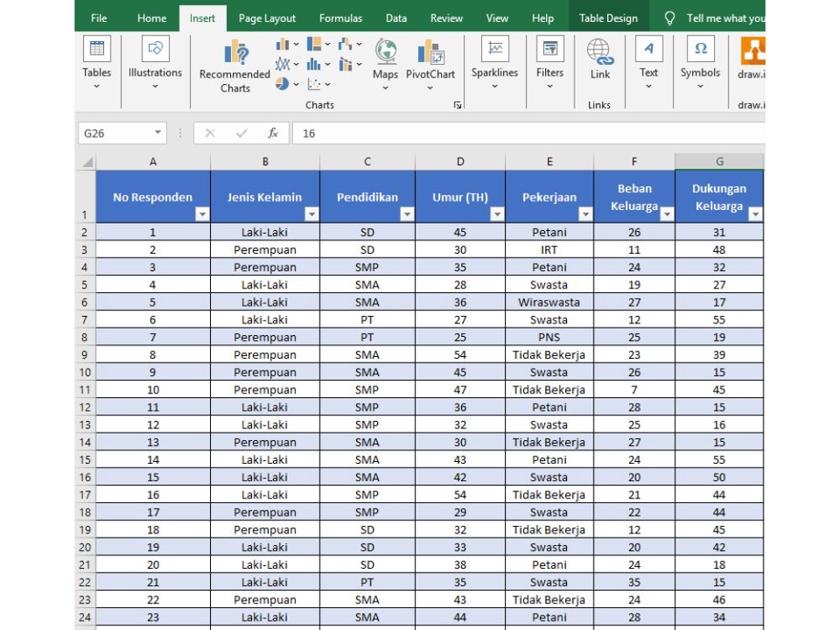The height and width of the screenshot is (630, 840).
Task: Open the Recommended Charts tool
Action: point(234,66)
